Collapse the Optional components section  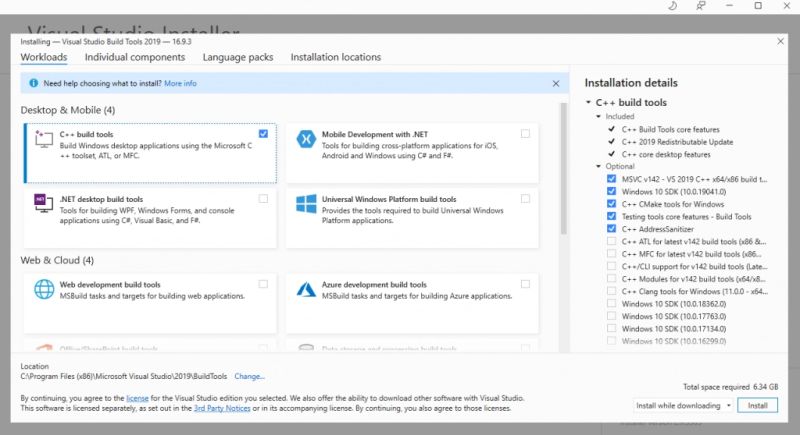click(598, 166)
